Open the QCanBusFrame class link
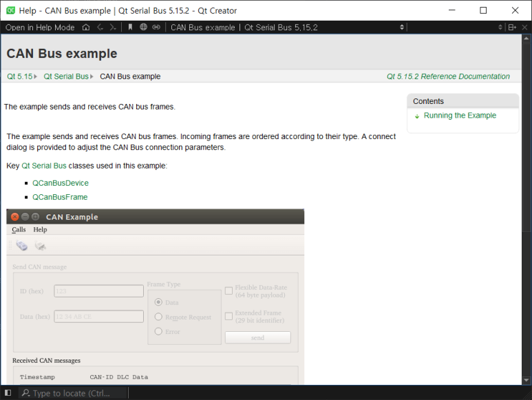This screenshot has width=532, height=400. point(60,197)
